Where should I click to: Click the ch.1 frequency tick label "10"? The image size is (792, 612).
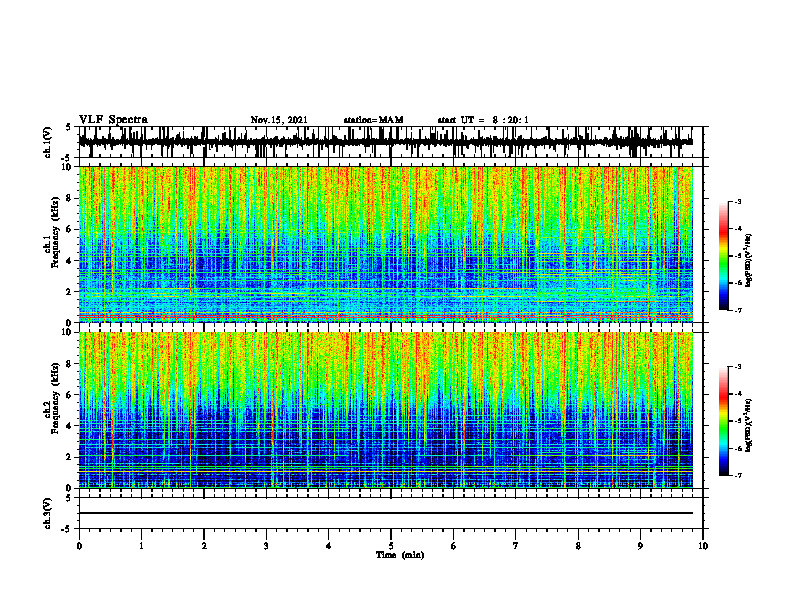point(68,167)
